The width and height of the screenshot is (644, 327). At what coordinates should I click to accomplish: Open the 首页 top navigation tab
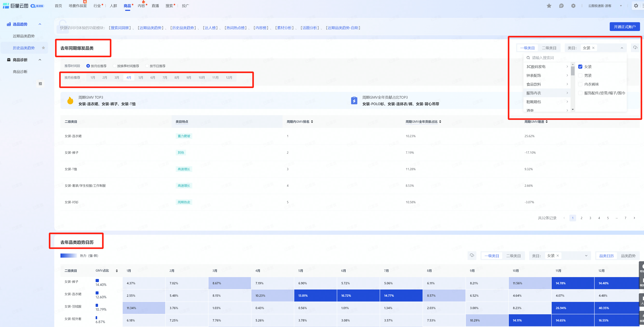(x=58, y=6)
